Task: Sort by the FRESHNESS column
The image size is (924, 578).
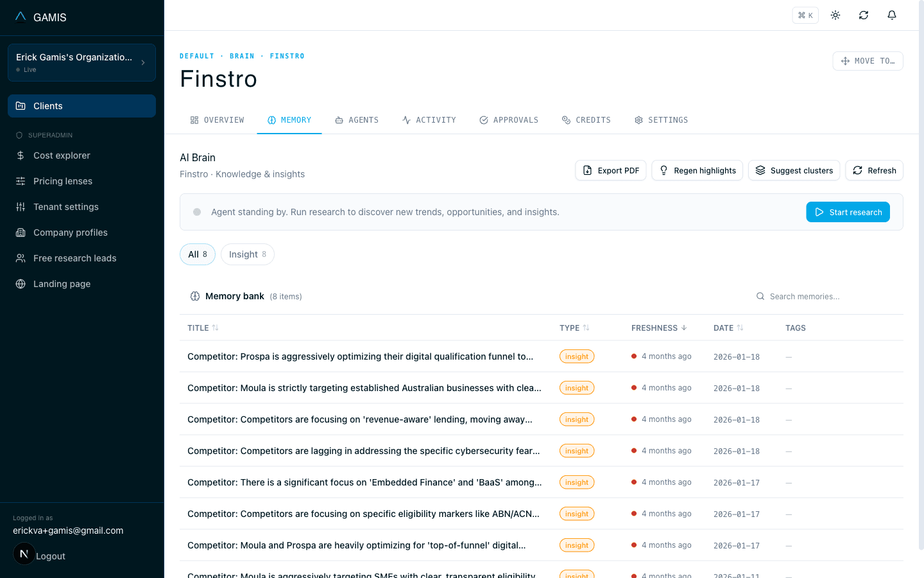Action: tap(659, 328)
